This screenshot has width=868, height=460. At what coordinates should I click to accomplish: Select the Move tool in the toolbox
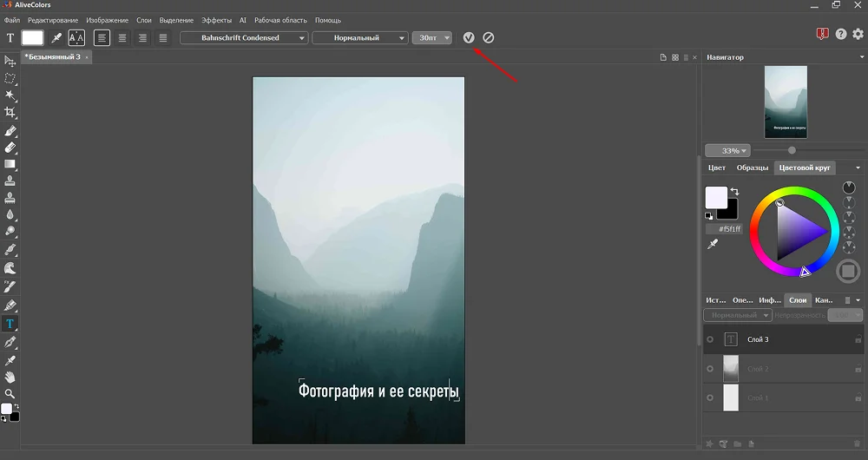click(x=10, y=61)
